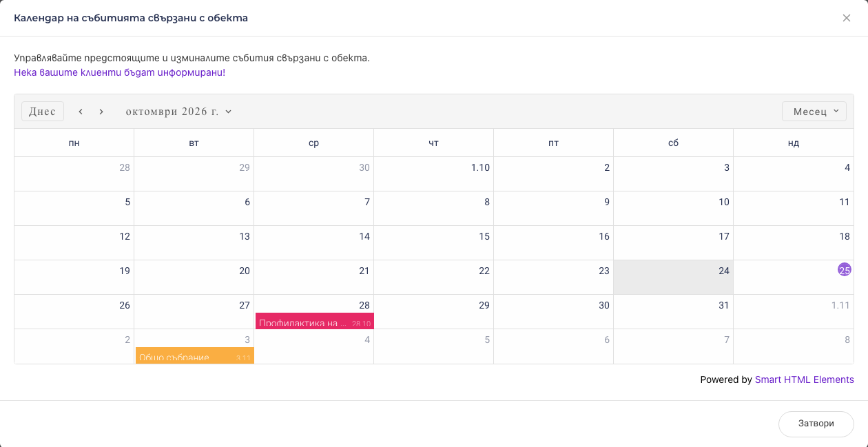Select the 1.11 date cell
This screenshot has height=447, width=868.
[794, 312]
